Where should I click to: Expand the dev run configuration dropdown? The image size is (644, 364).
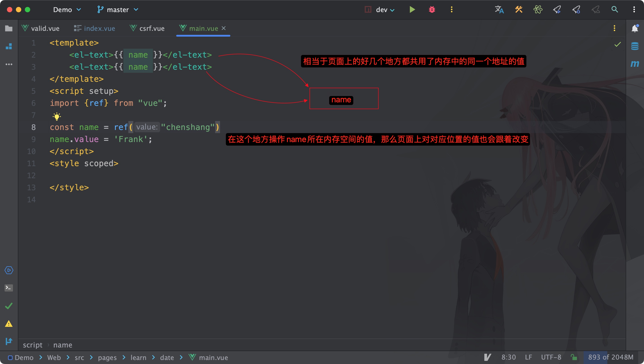click(385, 10)
